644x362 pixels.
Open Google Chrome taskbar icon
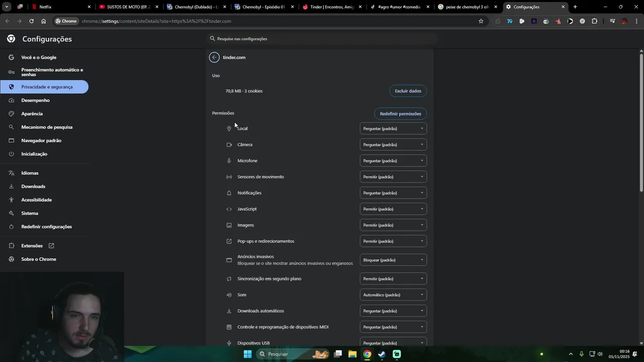367,354
